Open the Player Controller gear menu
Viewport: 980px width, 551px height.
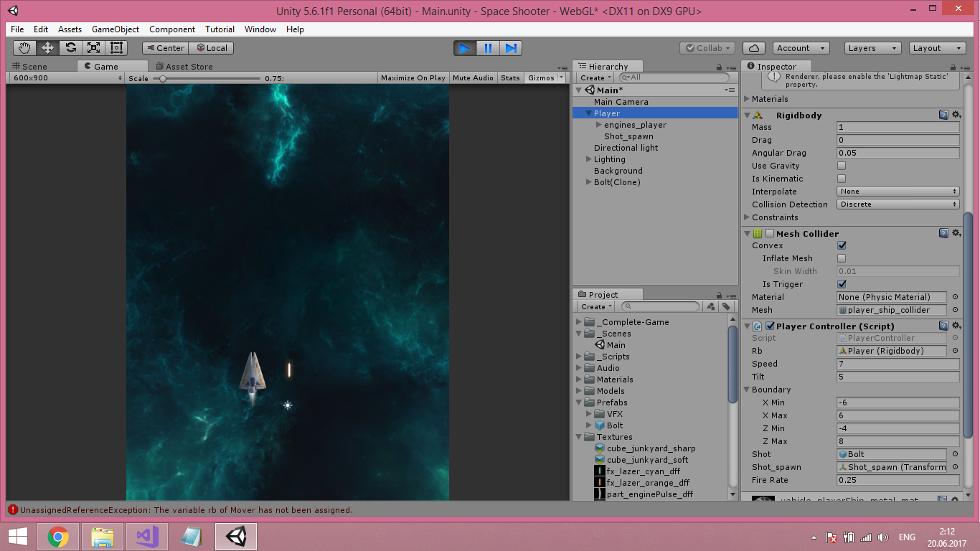(956, 326)
